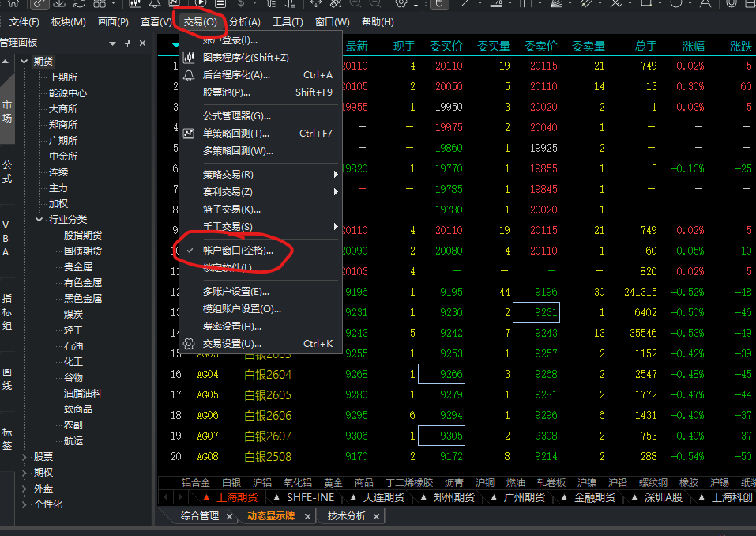Select 油脂油料 in the tree
This screenshot has height=536, width=756.
pos(83,394)
